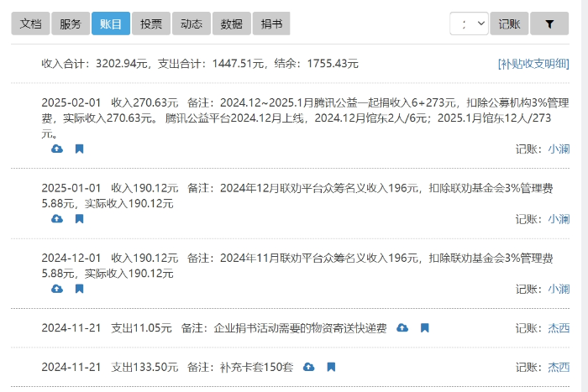Click cloud icon on 支出11.05元 expense entry

click(x=402, y=327)
